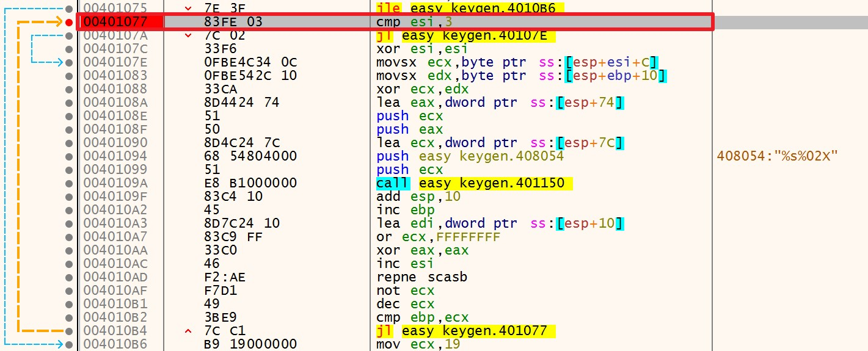
Task: Set breakpoint bullet beside address 0040107E
Action: 69,62
